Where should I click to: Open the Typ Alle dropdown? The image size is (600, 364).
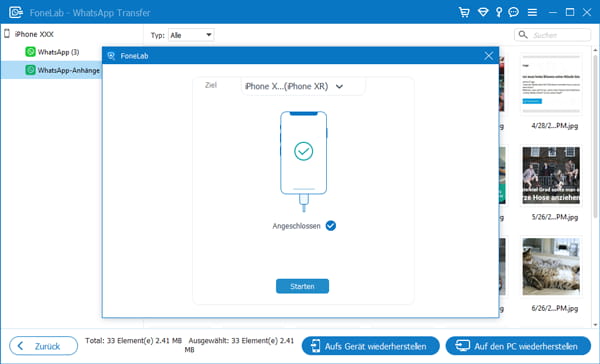(x=191, y=35)
